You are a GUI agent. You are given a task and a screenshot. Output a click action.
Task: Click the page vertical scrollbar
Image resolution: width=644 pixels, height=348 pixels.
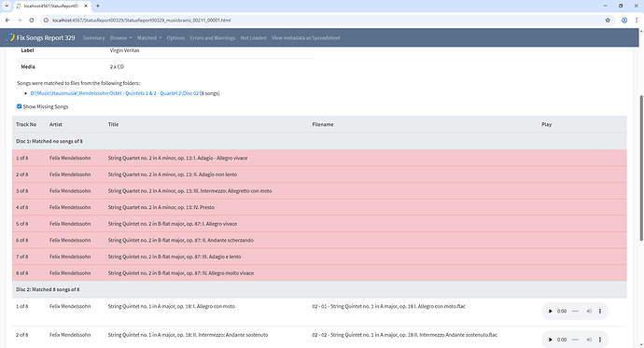pyautogui.click(x=641, y=168)
